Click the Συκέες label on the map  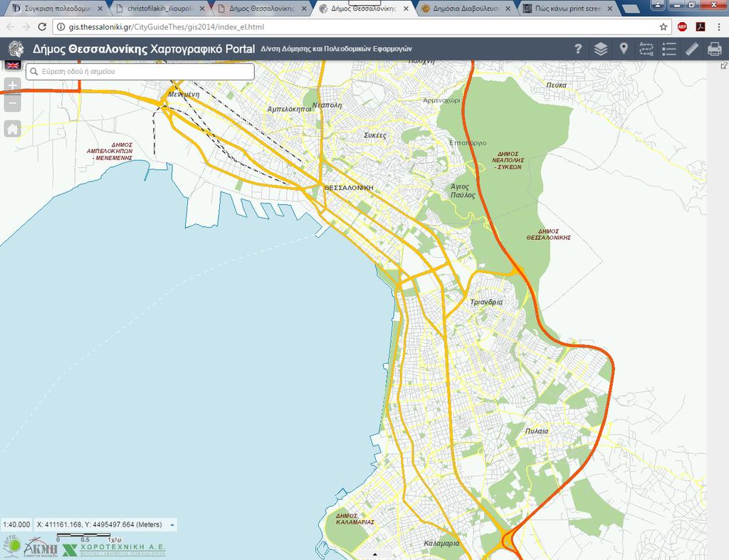tap(375, 135)
